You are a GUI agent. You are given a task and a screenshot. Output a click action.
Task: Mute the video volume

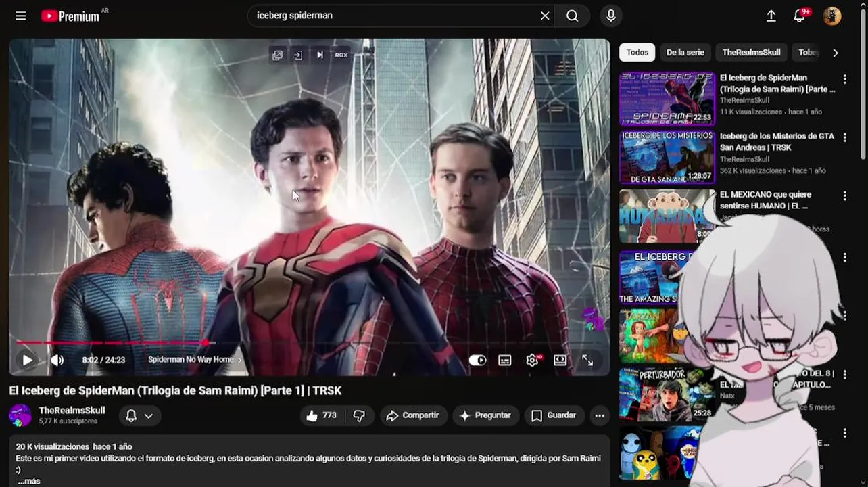(57, 360)
